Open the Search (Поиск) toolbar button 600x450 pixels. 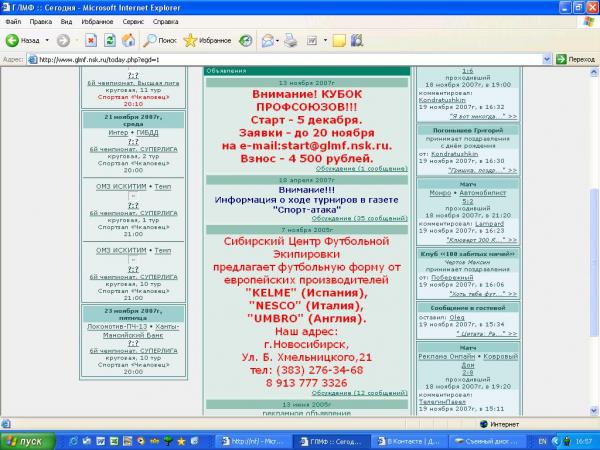[159, 41]
